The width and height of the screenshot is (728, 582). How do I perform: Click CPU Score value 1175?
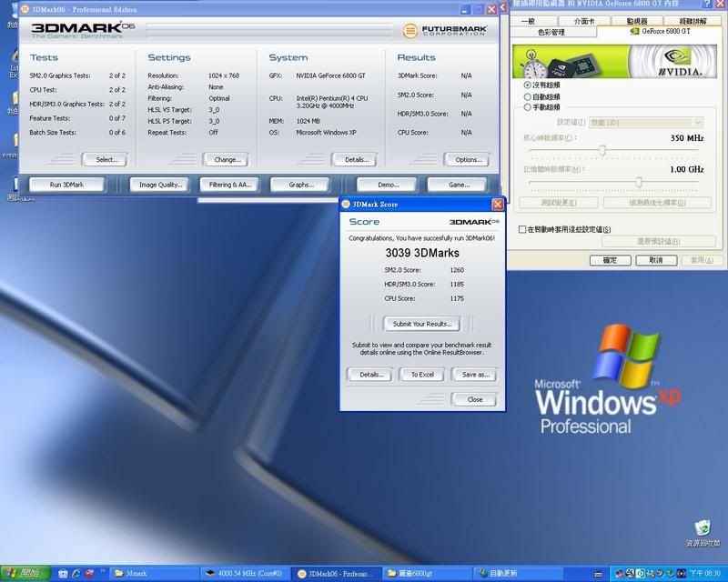click(457, 298)
